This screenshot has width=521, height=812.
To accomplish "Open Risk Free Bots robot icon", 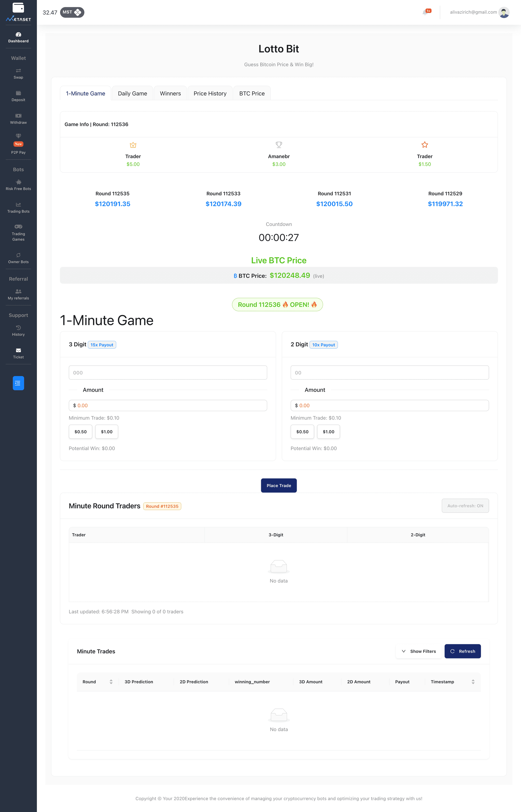I will click(18, 182).
